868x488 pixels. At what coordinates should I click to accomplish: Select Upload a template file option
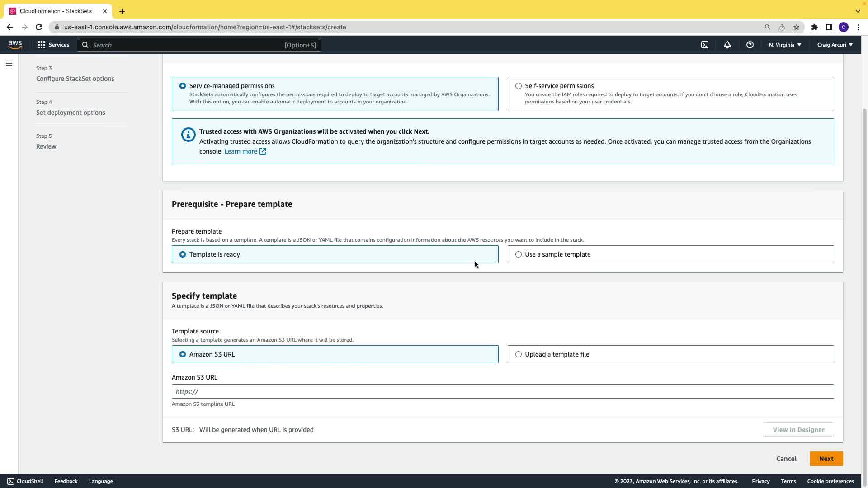pyautogui.click(x=519, y=354)
